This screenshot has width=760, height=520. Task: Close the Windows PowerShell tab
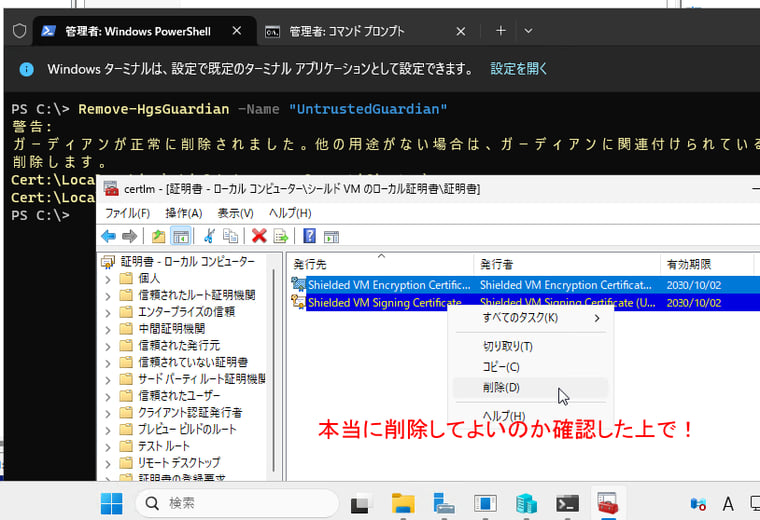pos(237,31)
